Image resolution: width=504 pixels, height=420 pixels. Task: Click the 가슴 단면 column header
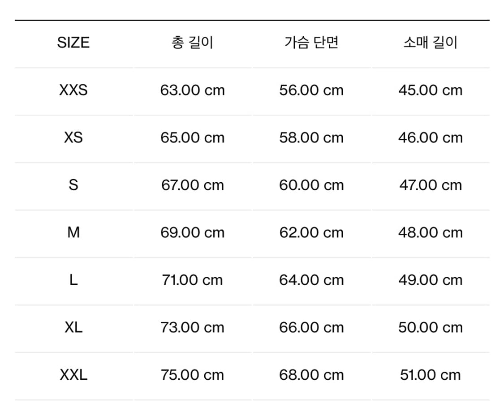pyautogui.click(x=311, y=43)
